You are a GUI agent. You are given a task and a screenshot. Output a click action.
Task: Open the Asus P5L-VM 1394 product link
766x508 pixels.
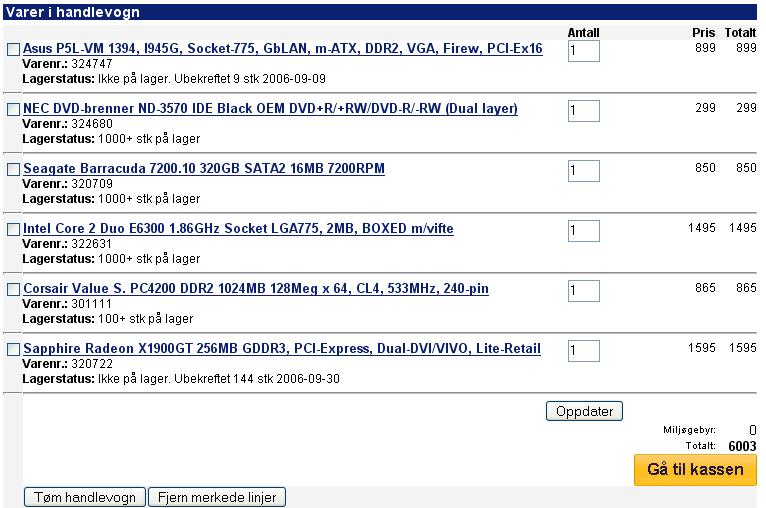click(283, 48)
